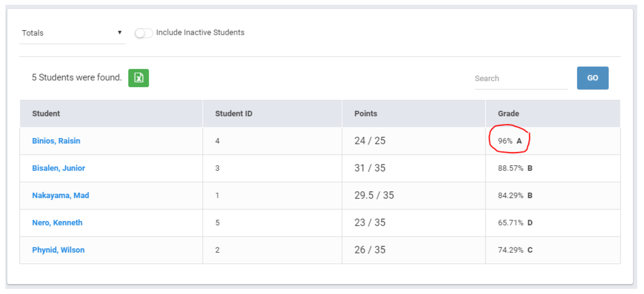Click the 29.5 / 35 points cell
644x294 pixels.
click(374, 196)
